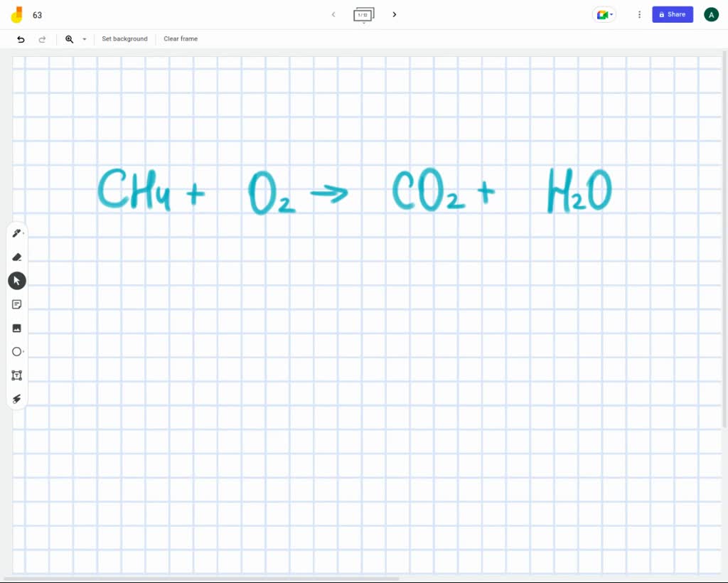The width and height of the screenshot is (728, 583).
Task: Expand the zoom options dropdown arrow
Action: pyautogui.click(x=83, y=39)
